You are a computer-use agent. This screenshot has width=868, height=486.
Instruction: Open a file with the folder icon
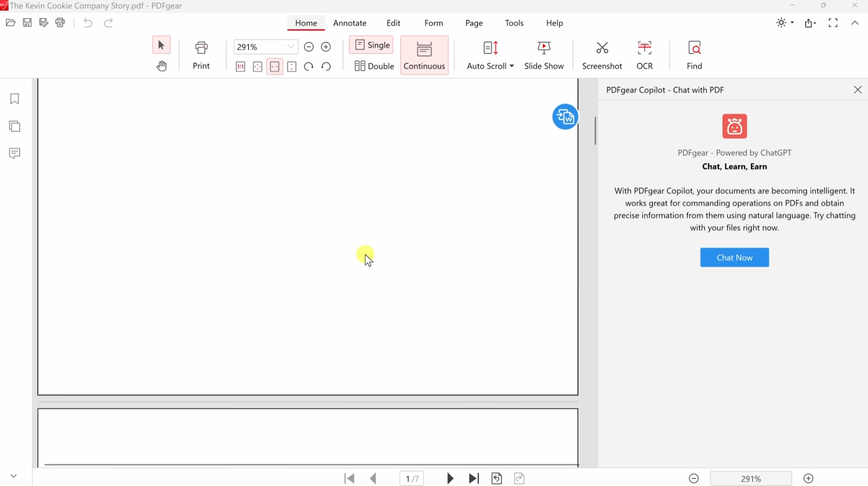point(10,23)
